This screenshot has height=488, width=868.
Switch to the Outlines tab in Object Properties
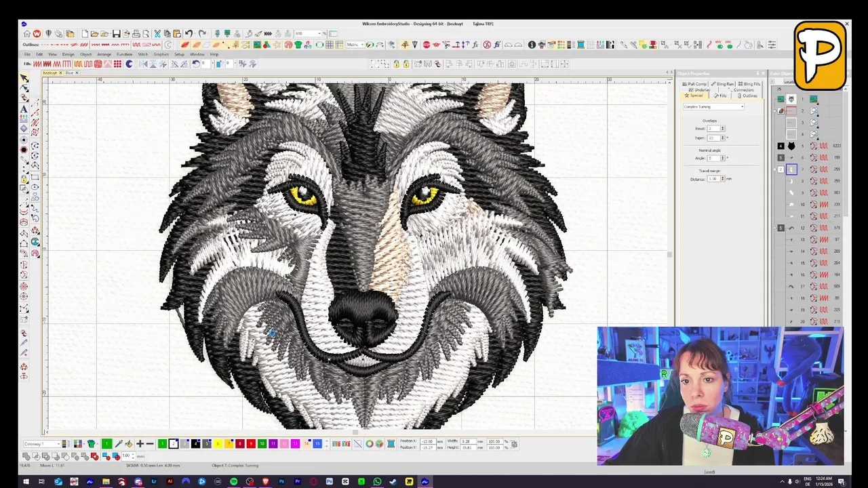coord(747,96)
